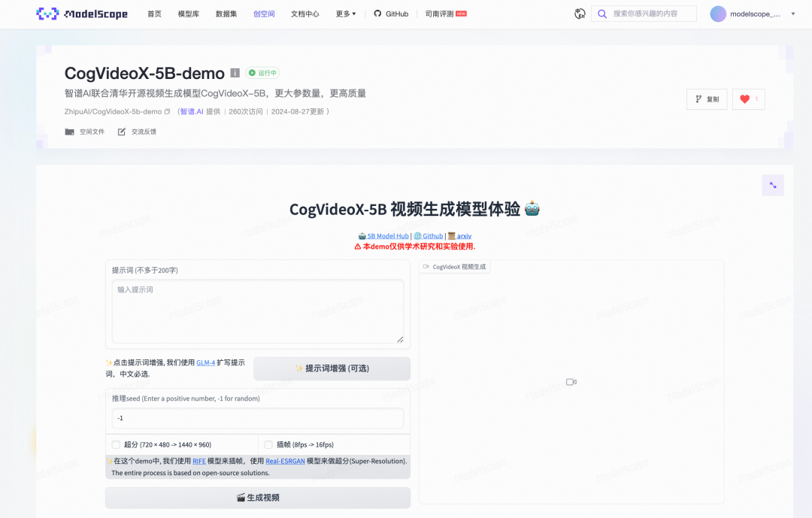Open the language switch globe icon
The image size is (812, 518).
580,14
